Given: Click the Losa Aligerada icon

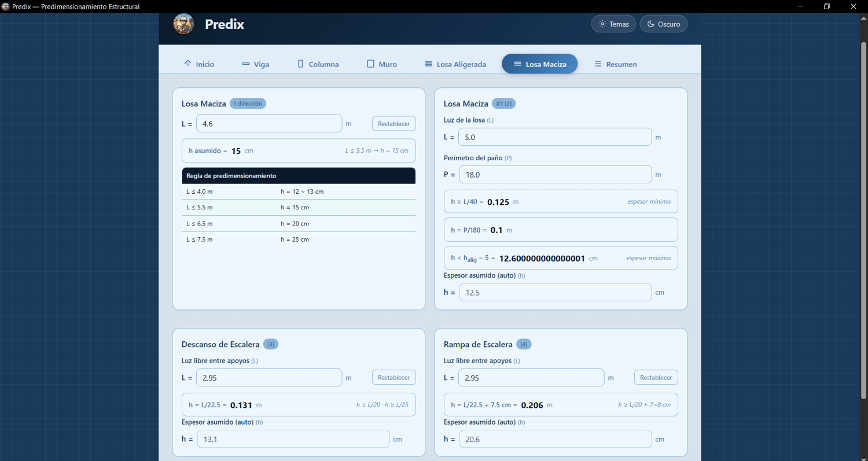Looking at the screenshot, I should 428,64.
